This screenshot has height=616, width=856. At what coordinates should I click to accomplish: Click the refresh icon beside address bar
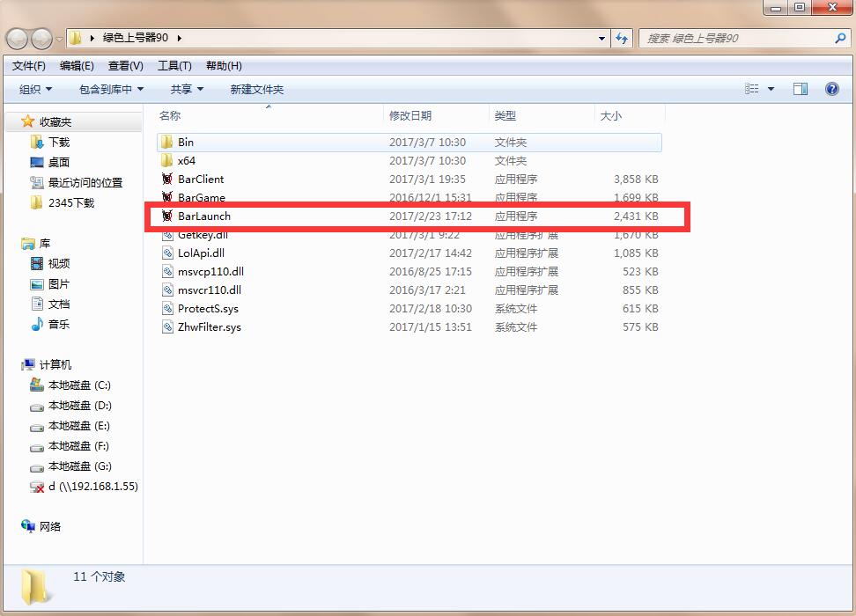click(623, 39)
